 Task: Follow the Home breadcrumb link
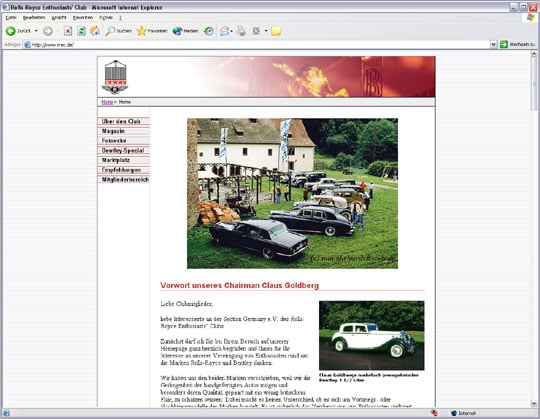coord(107,102)
